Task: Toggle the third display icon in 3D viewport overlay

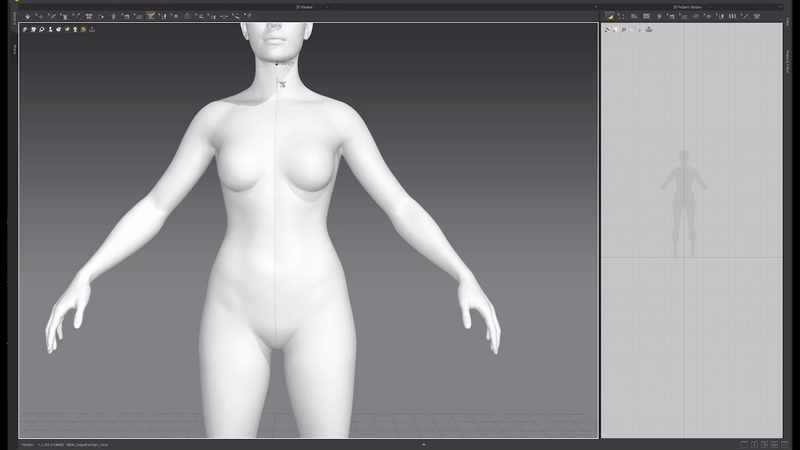Action: point(42,29)
